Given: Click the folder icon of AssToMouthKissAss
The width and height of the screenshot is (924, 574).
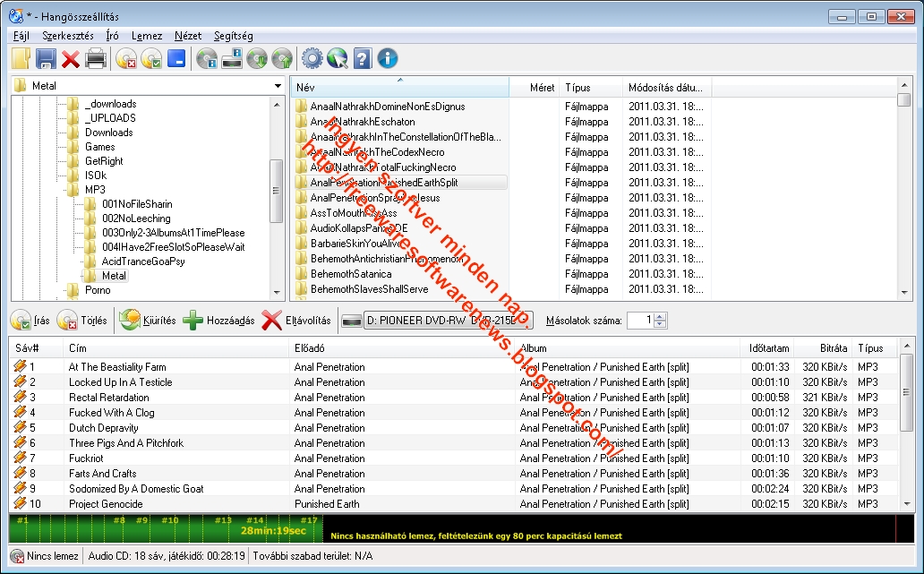Looking at the screenshot, I should coord(302,213).
